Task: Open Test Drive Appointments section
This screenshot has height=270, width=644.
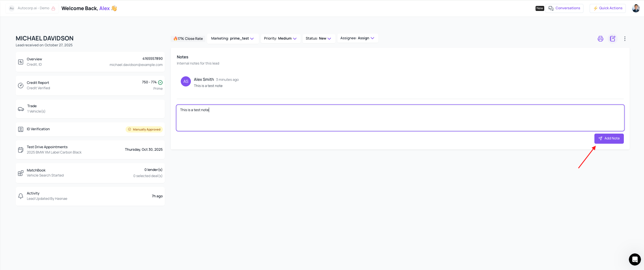Action: click(90, 150)
